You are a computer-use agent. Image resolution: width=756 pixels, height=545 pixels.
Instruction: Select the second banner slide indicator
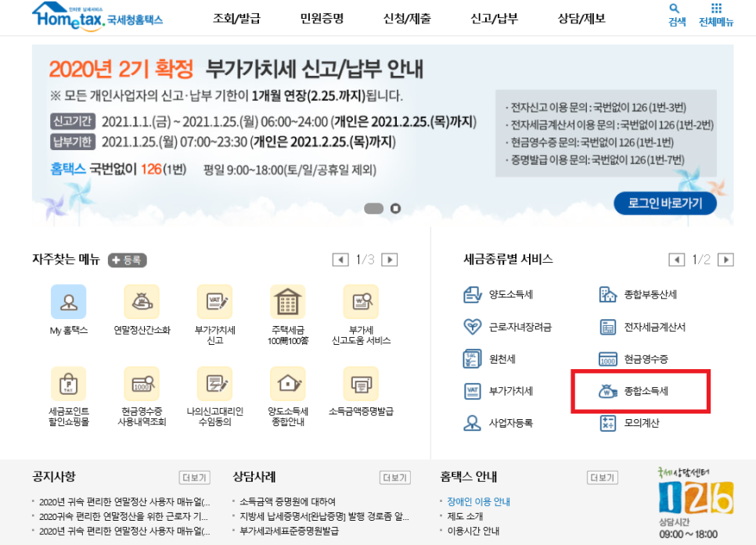395,209
